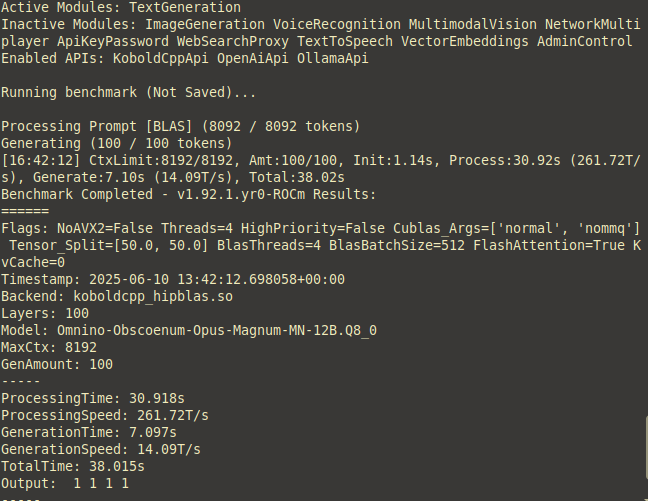Screen dimensions: 648x501
Task: Click the 'GenerationTime: 7.097s' line
Action: (88, 432)
